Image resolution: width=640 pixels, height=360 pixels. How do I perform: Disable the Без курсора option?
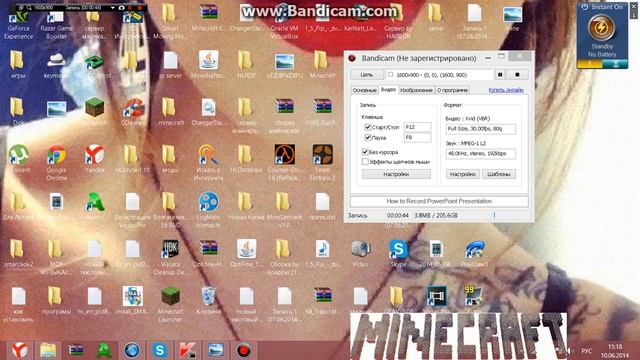click(x=365, y=152)
